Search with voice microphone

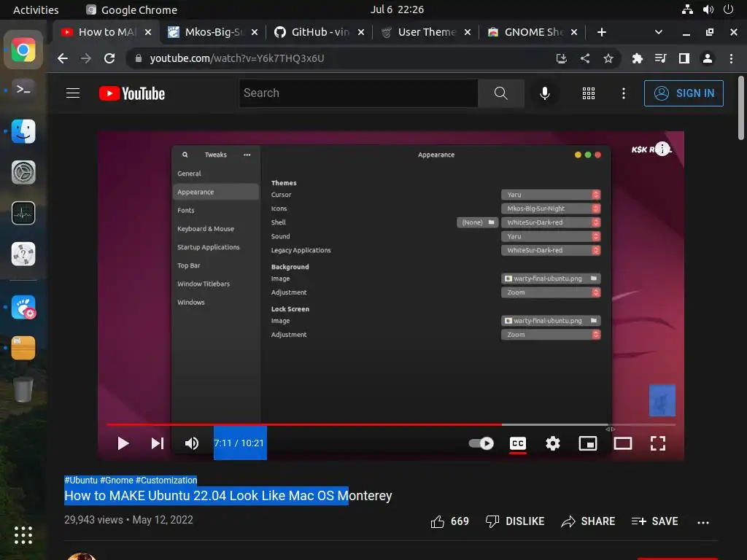[545, 93]
